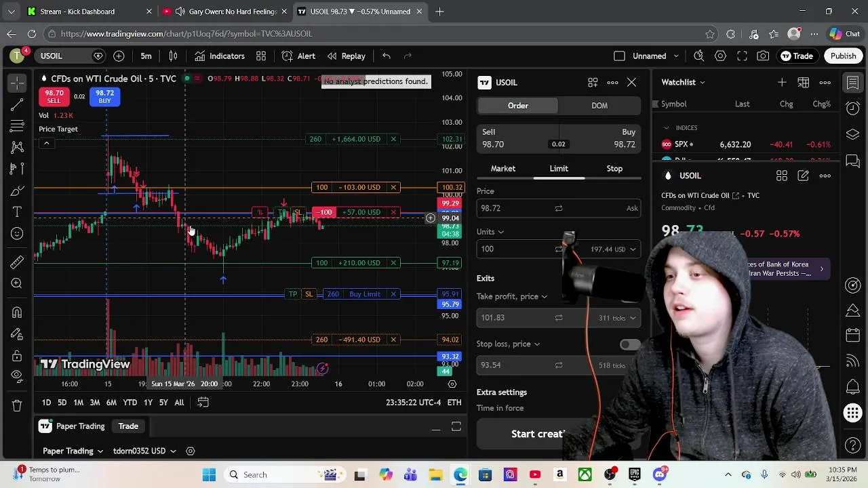Open the indicator templates grid icon

click(261, 56)
